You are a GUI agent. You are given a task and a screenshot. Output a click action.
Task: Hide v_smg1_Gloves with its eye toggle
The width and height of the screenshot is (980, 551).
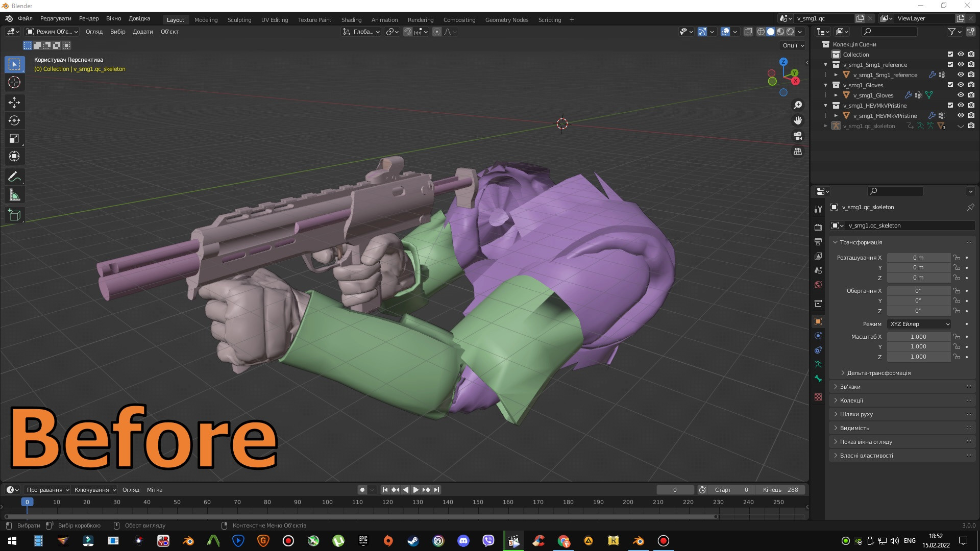pos(961,95)
